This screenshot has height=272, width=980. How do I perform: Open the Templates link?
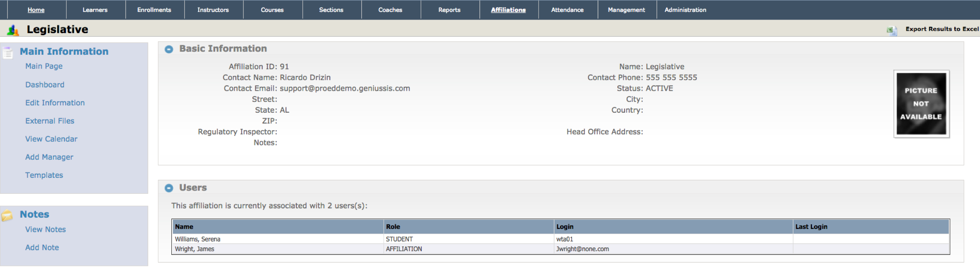click(x=44, y=175)
